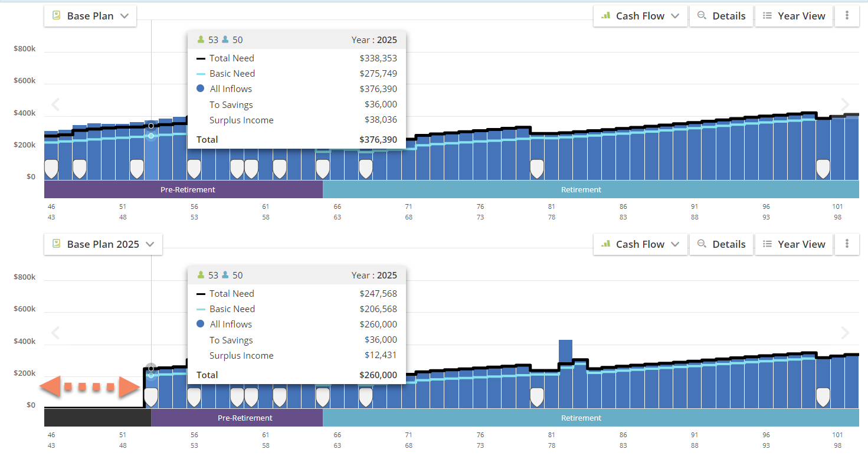Click the Retirement phase bar in lower chart
Image resolution: width=868 pixels, height=459 pixels.
tap(591, 418)
